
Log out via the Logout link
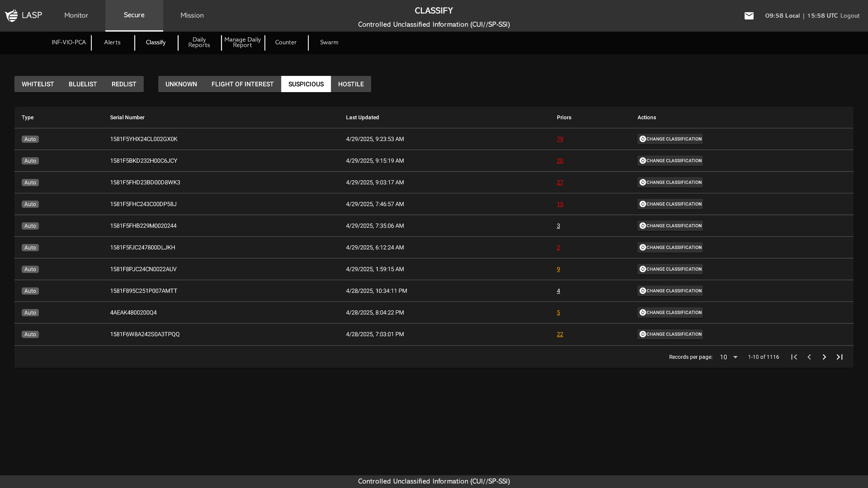point(850,16)
